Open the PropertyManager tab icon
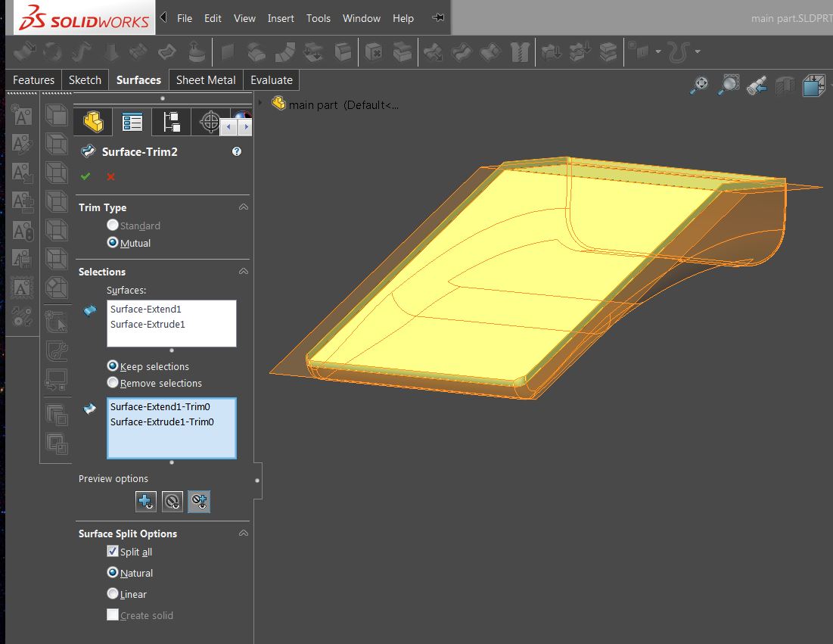The height and width of the screenshot is (644, 833). tap(133, 123)
